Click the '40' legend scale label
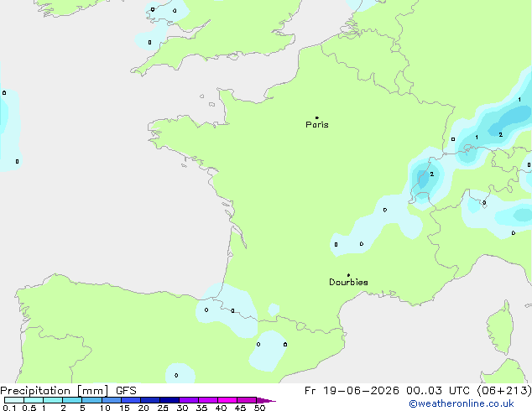532x411 pixels. [221, 408]
